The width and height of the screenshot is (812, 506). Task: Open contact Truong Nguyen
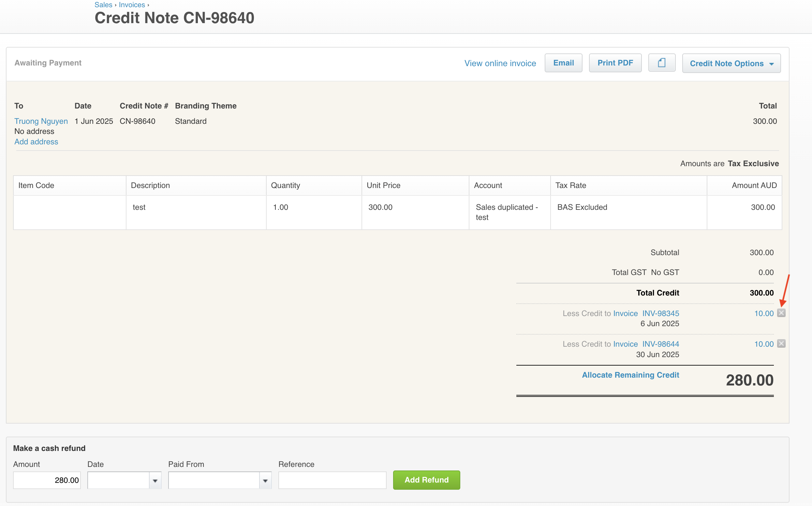[x=41, y=121]
